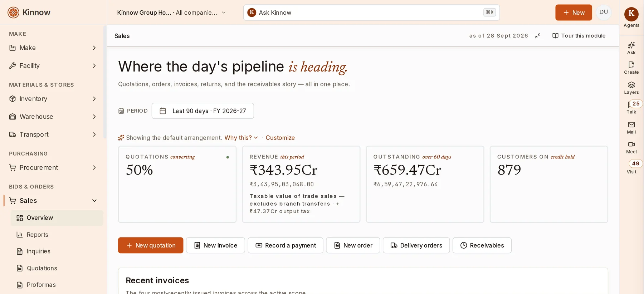Viewport: 644px width, 294px height.
Task: Expand the Procurement menu section
Action: click(53, 168)
